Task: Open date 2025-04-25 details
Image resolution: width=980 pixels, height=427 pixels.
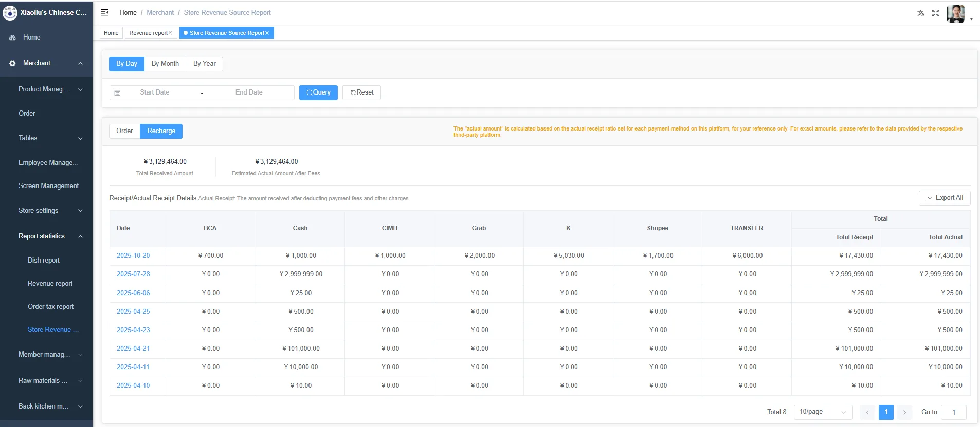Action: coord(133,312)
